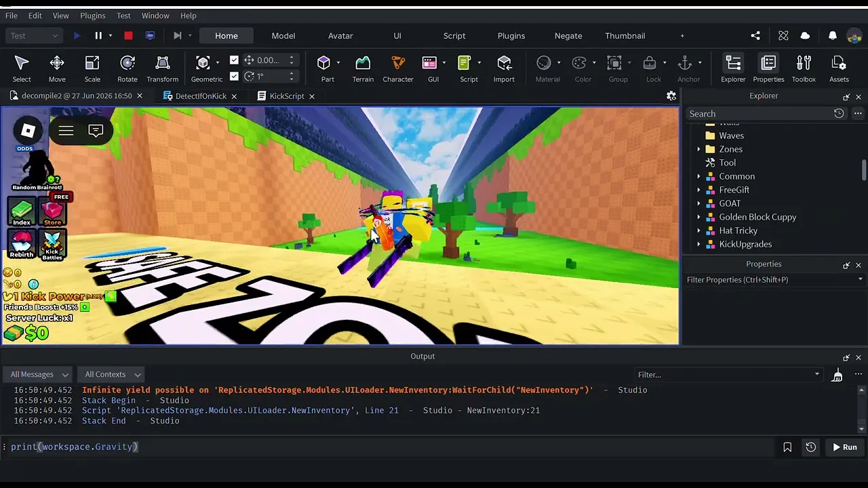Clear the Output log
This screenshot has height=488, width=868.
coord(837,374)
